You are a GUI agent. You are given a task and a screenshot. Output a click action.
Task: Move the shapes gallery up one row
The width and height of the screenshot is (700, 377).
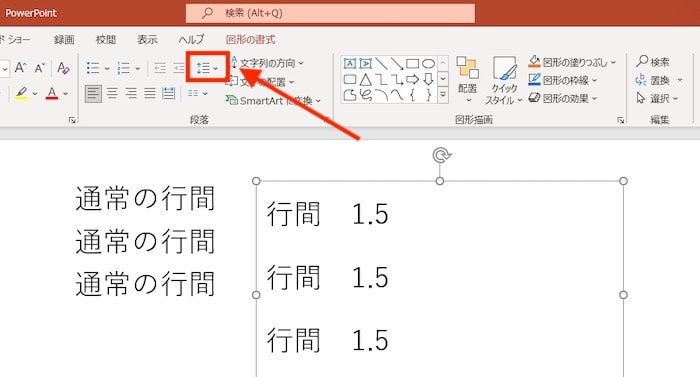pos(443,63)
